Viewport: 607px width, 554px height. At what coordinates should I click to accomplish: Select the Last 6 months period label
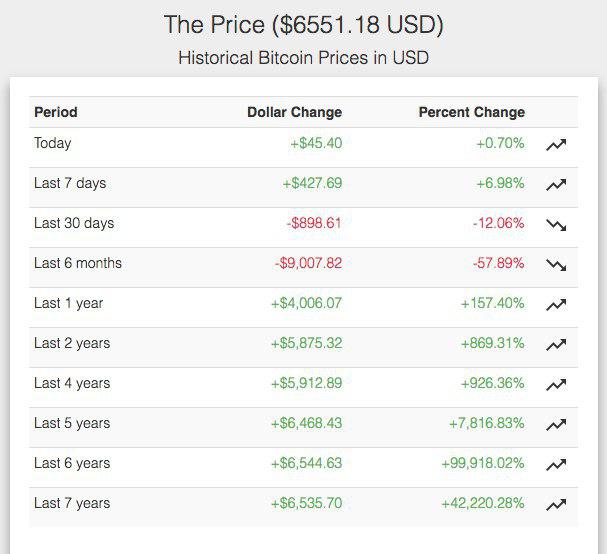[78, 263]
